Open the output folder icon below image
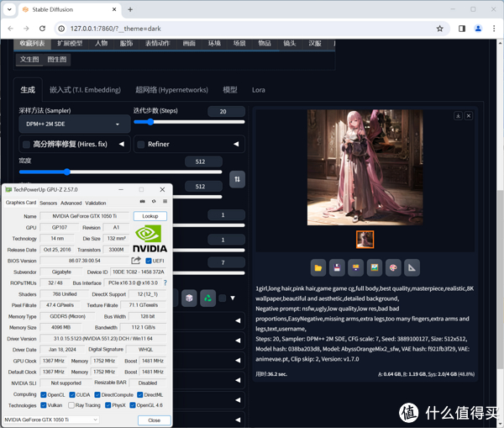 318,268
